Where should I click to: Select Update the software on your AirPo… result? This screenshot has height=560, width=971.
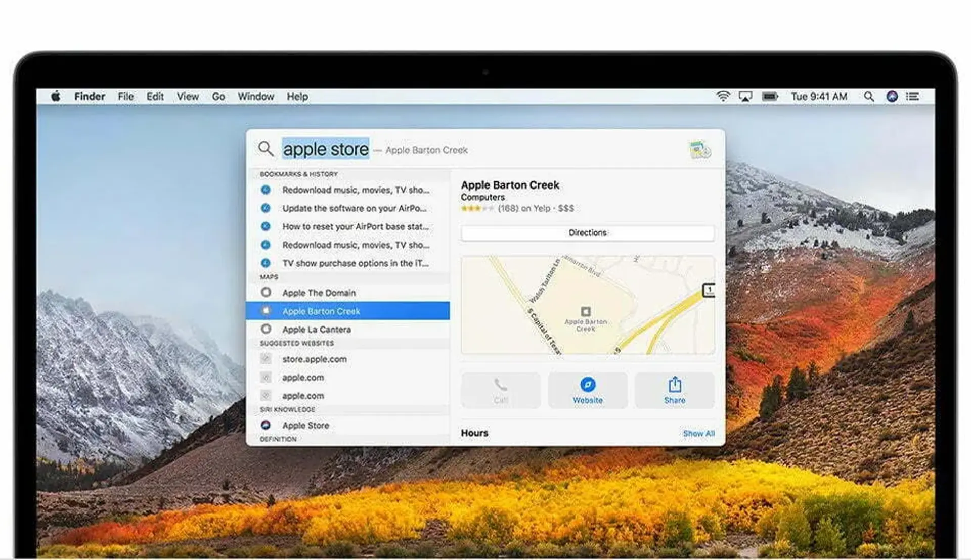[x=348, y=208]
